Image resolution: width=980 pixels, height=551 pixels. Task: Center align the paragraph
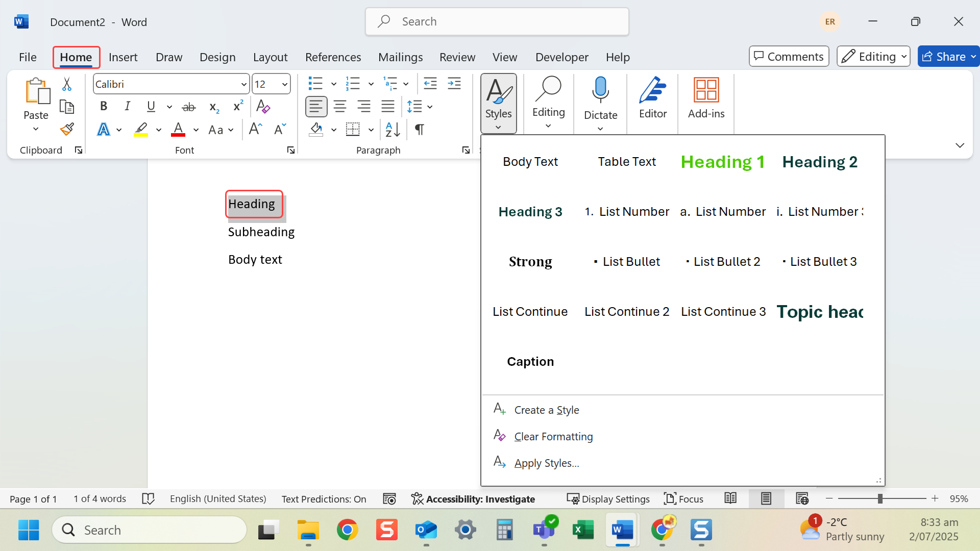click(340, 107)
